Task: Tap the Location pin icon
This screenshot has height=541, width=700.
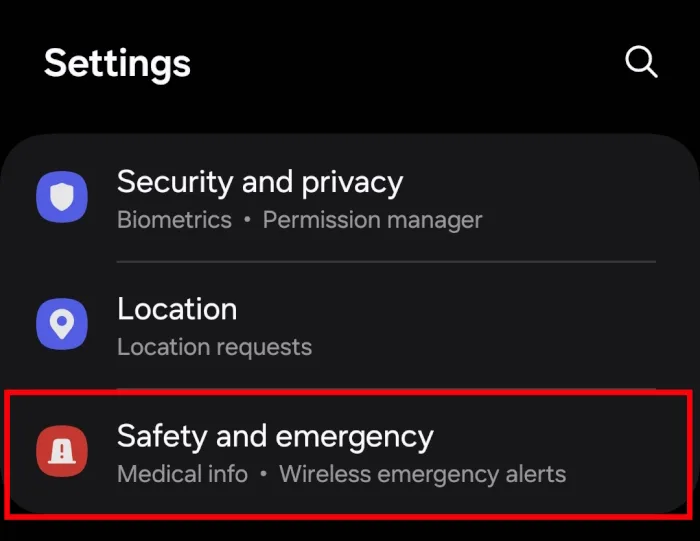Action: point(62,324)
